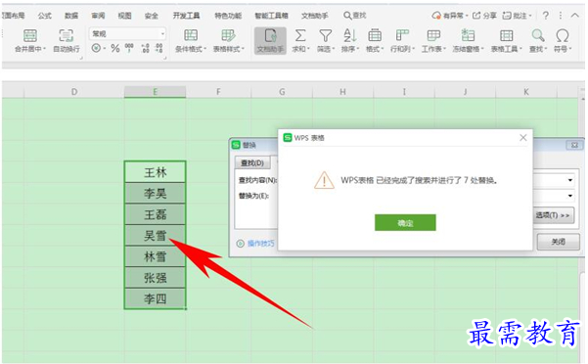
Task: Click the 排序 sort icon
Action: tap(350, 35)
